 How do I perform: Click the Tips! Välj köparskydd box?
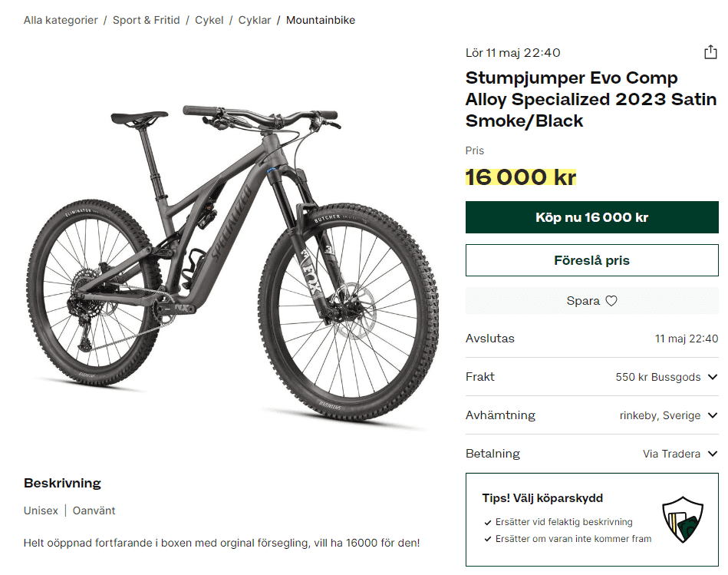point(568,520)
